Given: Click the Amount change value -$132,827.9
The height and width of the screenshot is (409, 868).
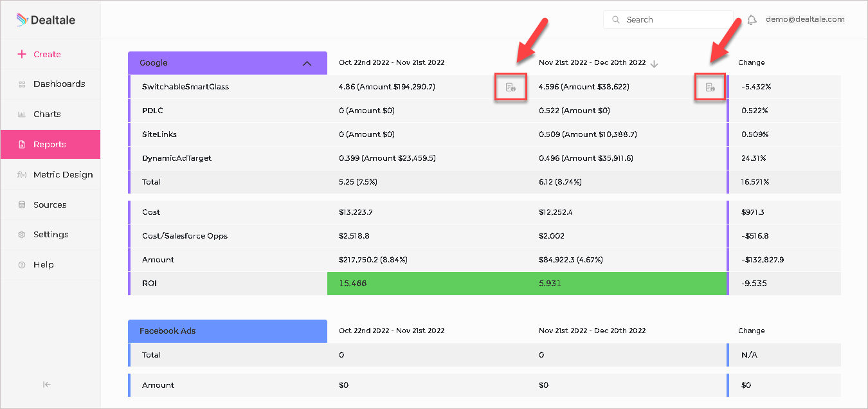Looking at the screenshot, I should tap(763, 260).
